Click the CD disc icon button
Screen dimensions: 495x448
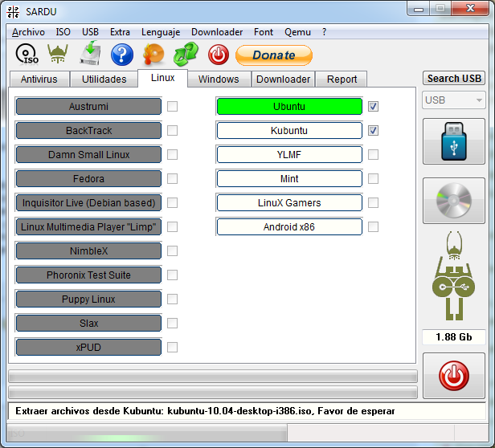click(454, 201)
